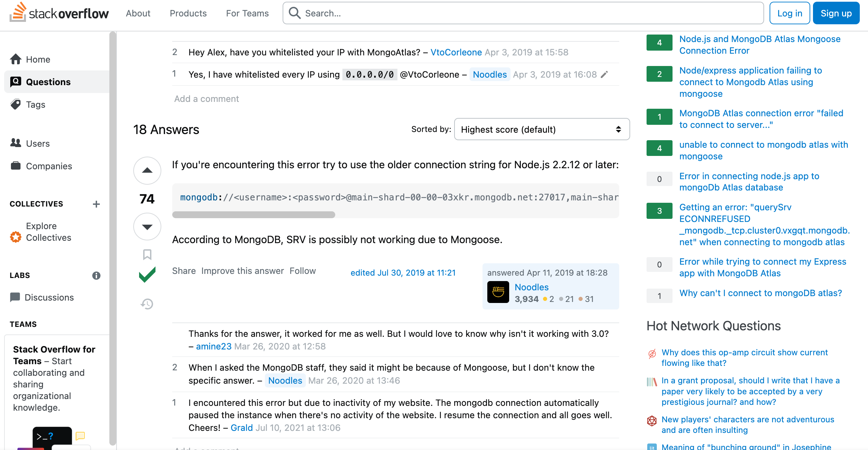Click Noodles name in 16:08 comment
Viewport: 868px width, 450px height.
[490, 74]
